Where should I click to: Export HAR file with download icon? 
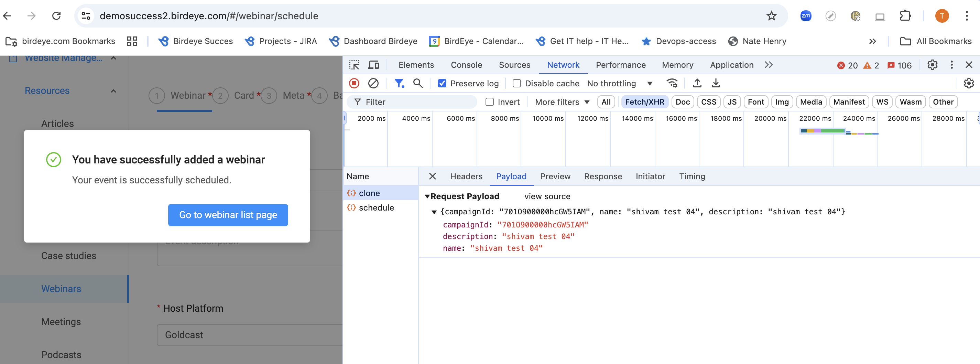(716, 83)
